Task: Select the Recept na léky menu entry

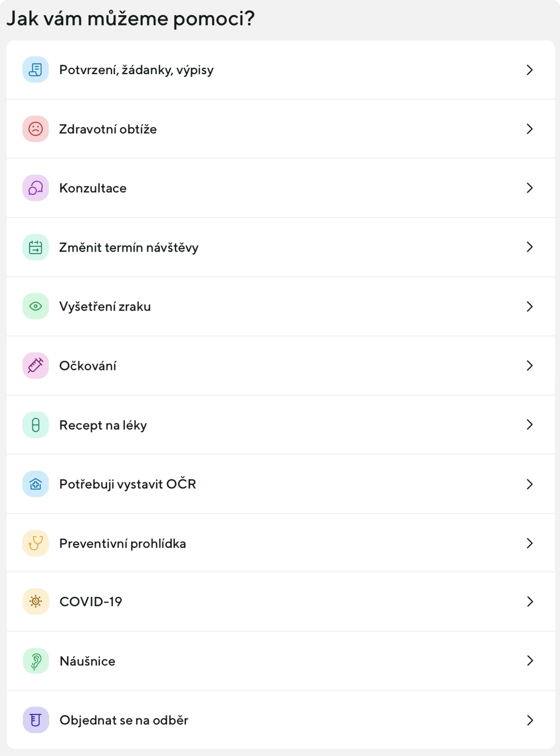Action: [103, 425]
